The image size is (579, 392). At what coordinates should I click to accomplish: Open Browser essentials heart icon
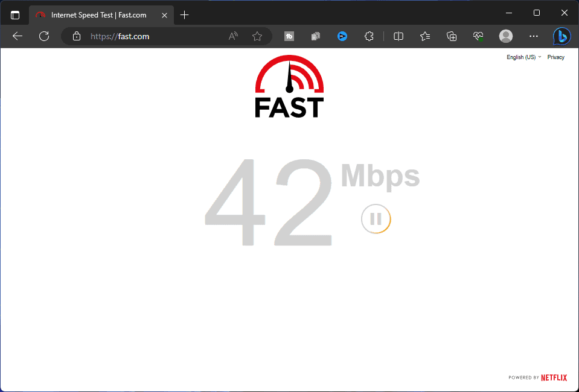pyautogui.click(x=478, y=36)
